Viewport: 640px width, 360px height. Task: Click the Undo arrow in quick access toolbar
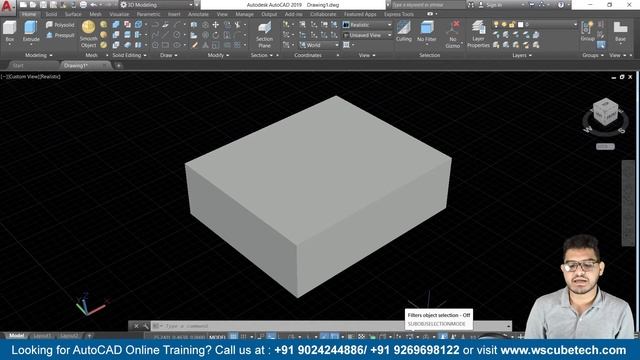click(x=93, y=5)
